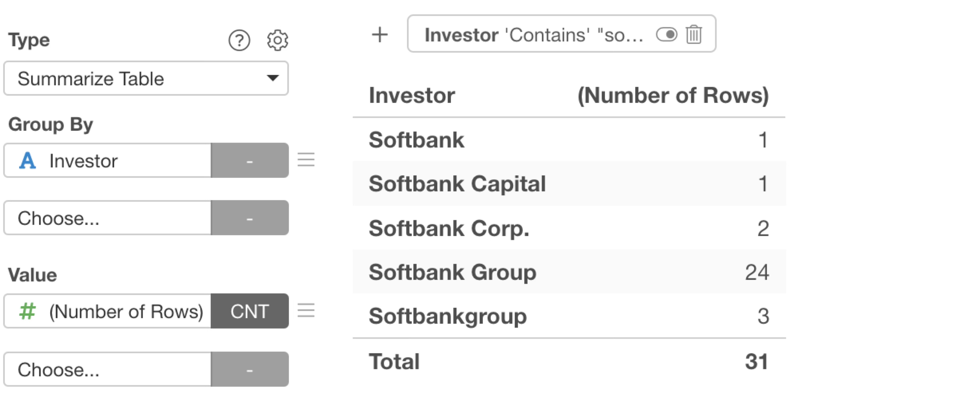Click the drag handle beside Investor group

tap(306, 160)
